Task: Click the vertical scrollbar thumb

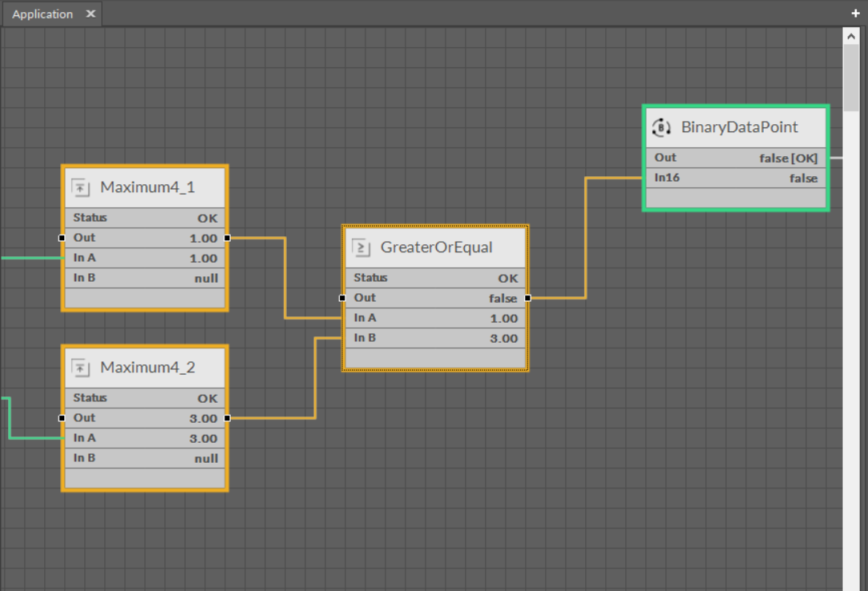Action: coord(851,76)
